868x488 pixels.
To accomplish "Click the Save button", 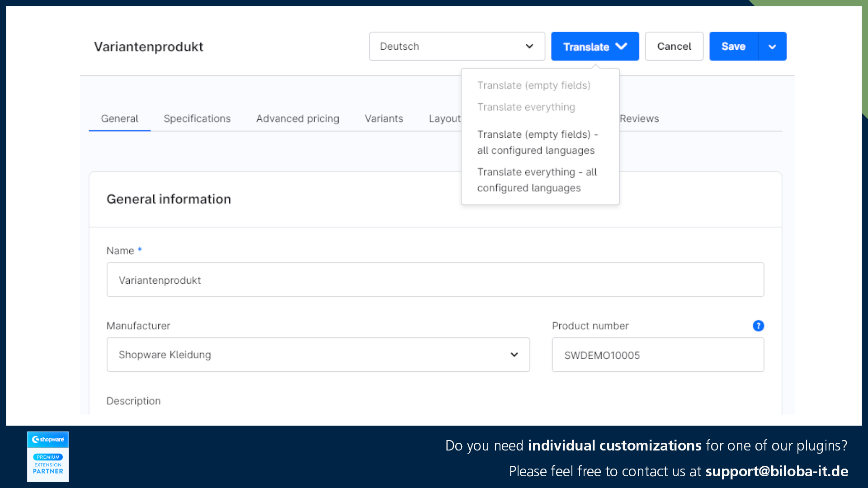I will 733,47.
